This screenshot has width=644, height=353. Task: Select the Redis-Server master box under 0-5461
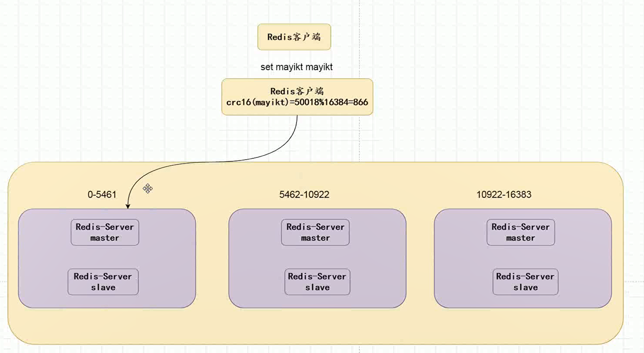tap(105, 232)
